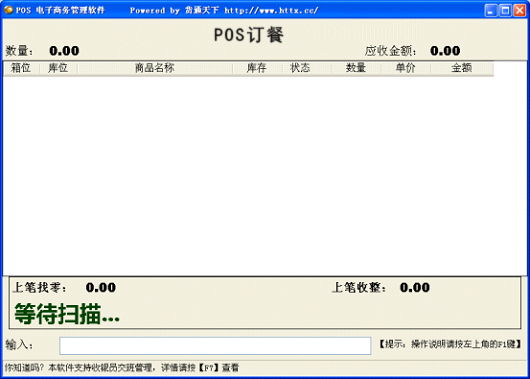The image size is (530, 379).
Task: Select the 状态 column header
Action: click(300, 68)
